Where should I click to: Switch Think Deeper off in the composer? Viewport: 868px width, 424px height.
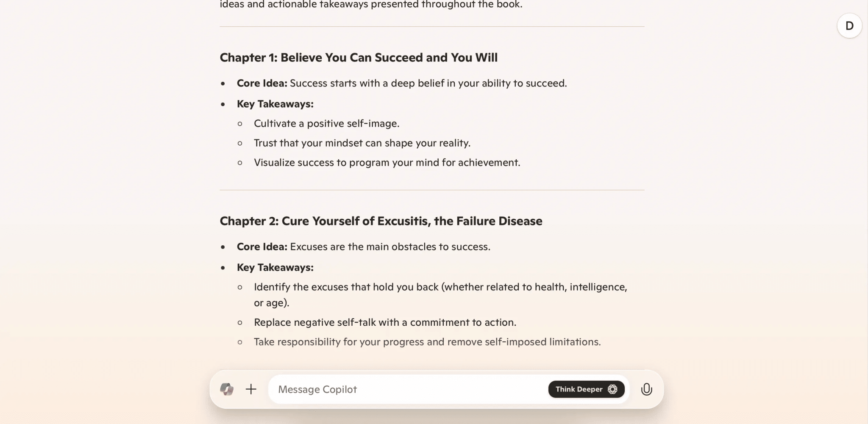click(586, 389)
